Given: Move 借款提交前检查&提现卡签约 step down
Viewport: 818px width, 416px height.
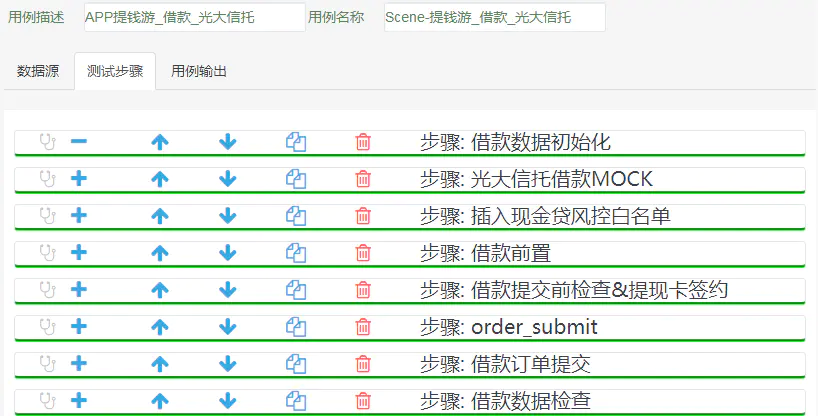Looking at the screenshot, I should coord(227,290).
